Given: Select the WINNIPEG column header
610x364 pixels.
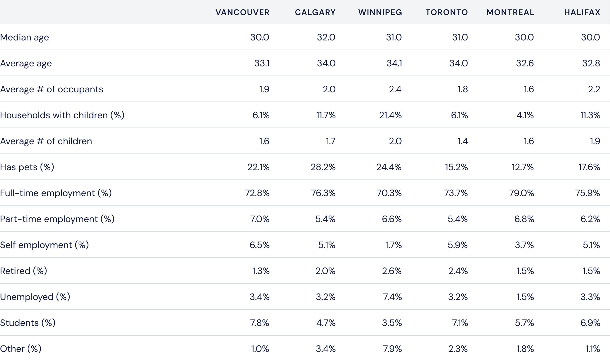Looking at the screenshot, I should click(x=380, y=12).
